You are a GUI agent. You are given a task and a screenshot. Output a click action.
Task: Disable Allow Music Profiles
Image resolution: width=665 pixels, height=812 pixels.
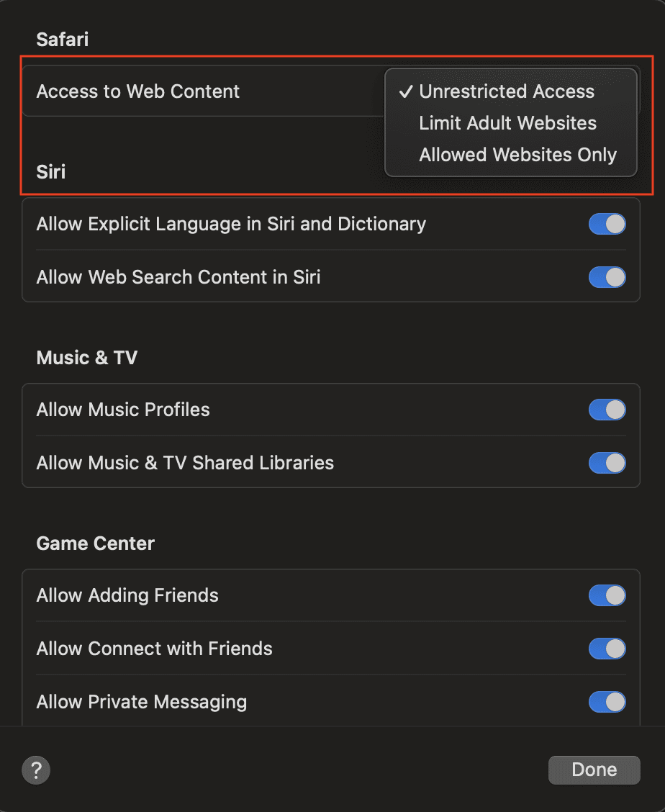pyautogui.click(x=607, y=410)
